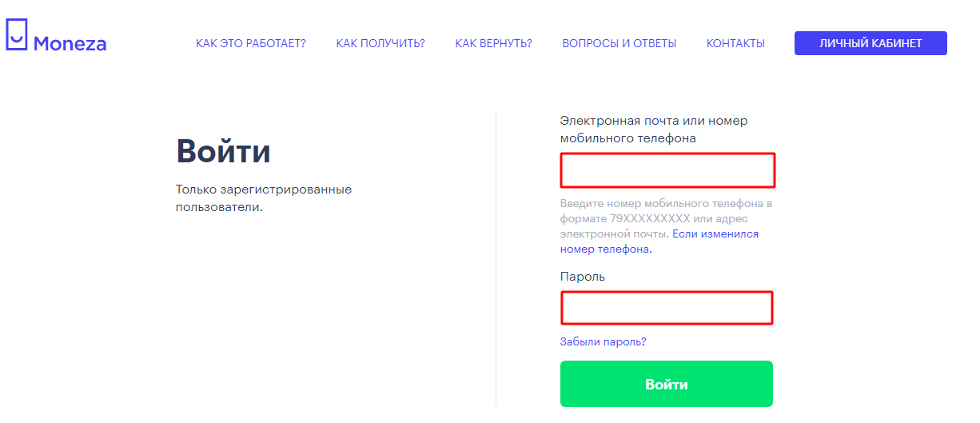980x423 pixels.
Task: Go to КАК ПОЛУЧИТЬ? section
Action: [x=380, y=43]
